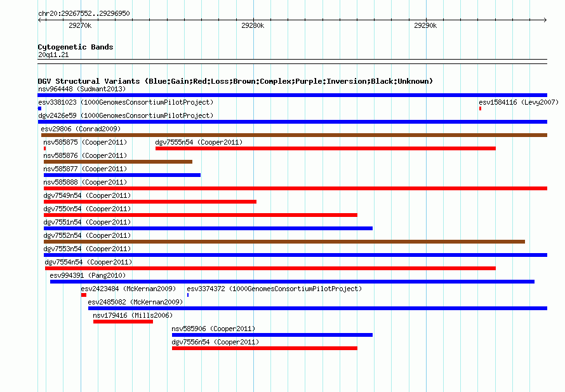Click the Cytogenetic Bands track title
Image resolution: width=565 pixels, height=392 pixels.
[76, 47]
